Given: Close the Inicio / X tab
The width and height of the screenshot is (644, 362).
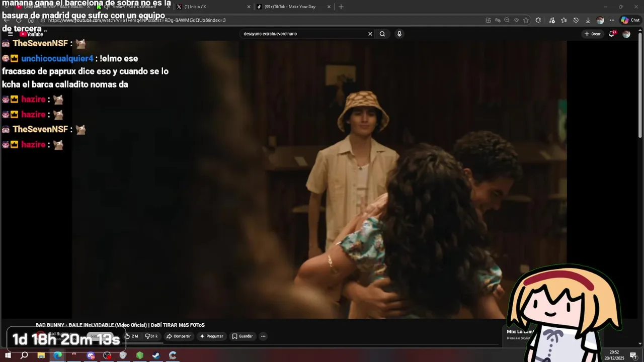Looking at the screenshot, I should pos(249,7).
